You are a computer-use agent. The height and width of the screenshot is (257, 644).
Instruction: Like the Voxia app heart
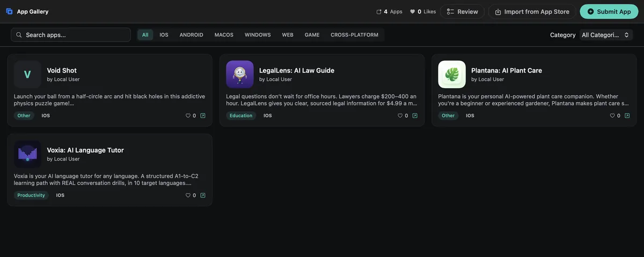click(188, 195)
